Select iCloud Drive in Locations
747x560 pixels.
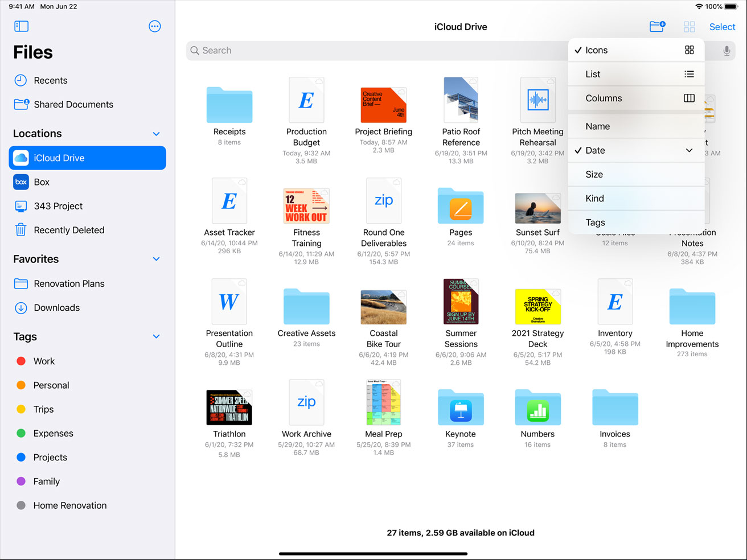pos(88,158)
